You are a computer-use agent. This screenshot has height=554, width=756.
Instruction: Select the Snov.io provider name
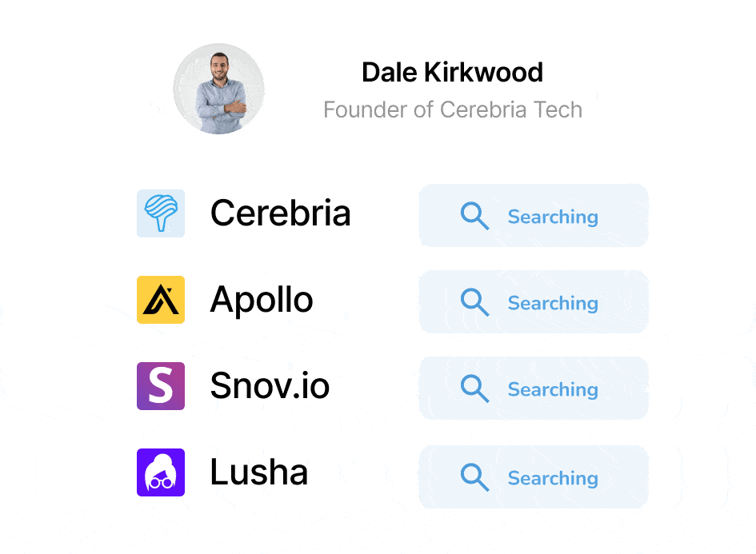[x=270, y=386]
